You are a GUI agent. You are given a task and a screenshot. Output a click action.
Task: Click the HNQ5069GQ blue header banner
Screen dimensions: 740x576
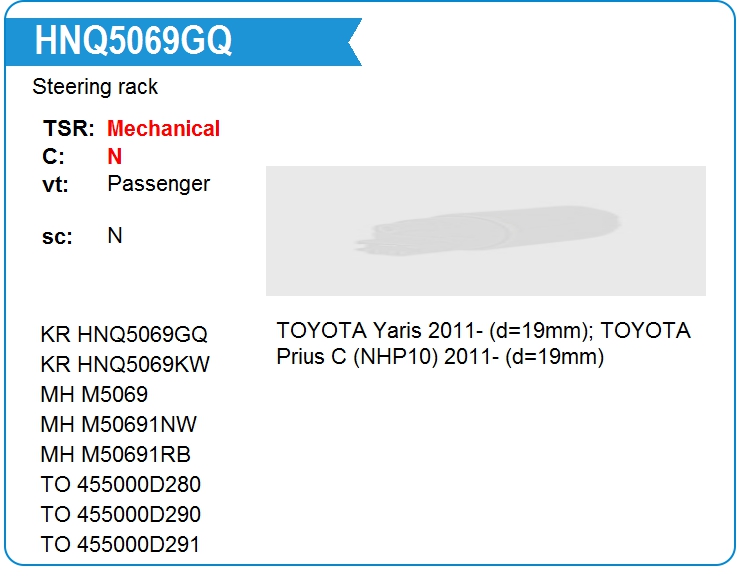183,42
